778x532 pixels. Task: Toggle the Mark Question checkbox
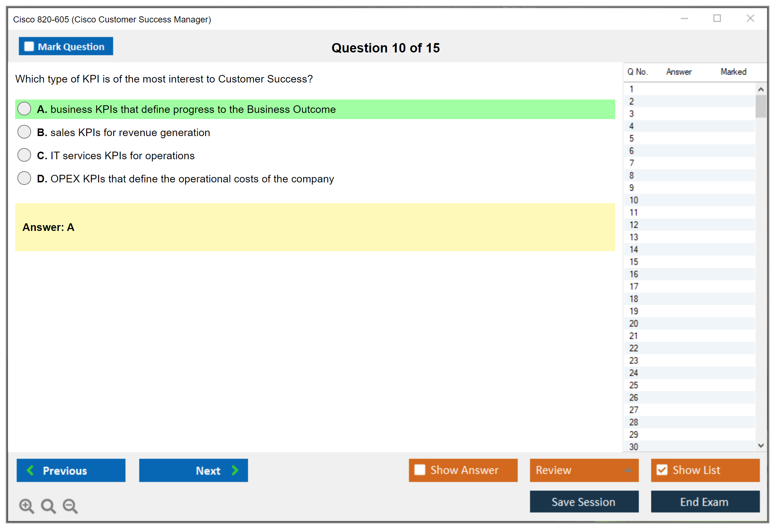click(29, 47)
